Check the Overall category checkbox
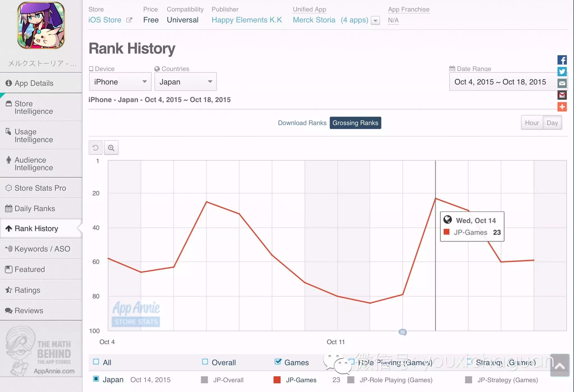This screenshot has width=574, height=392. coord(205,362)
